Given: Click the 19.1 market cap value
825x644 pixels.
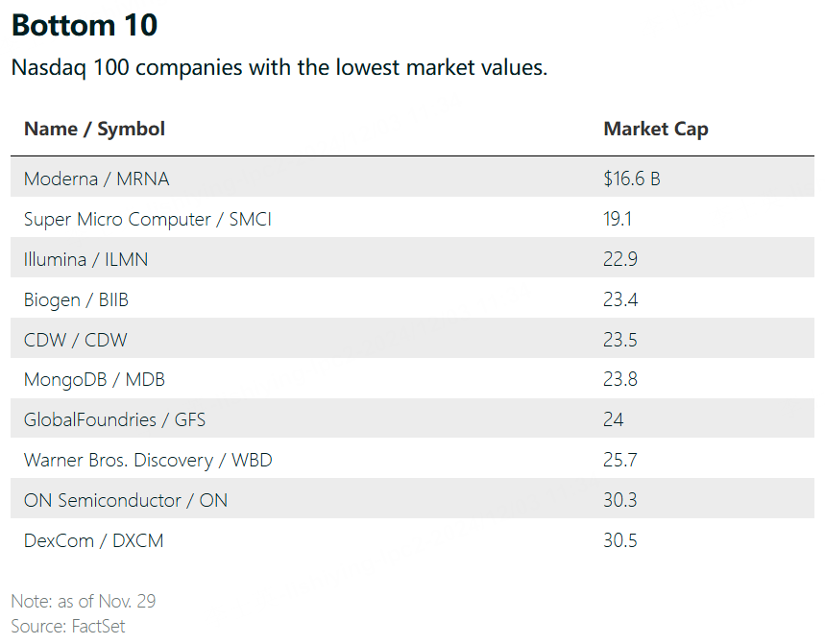Looking at the screenshot, I should tap(618, 219).
